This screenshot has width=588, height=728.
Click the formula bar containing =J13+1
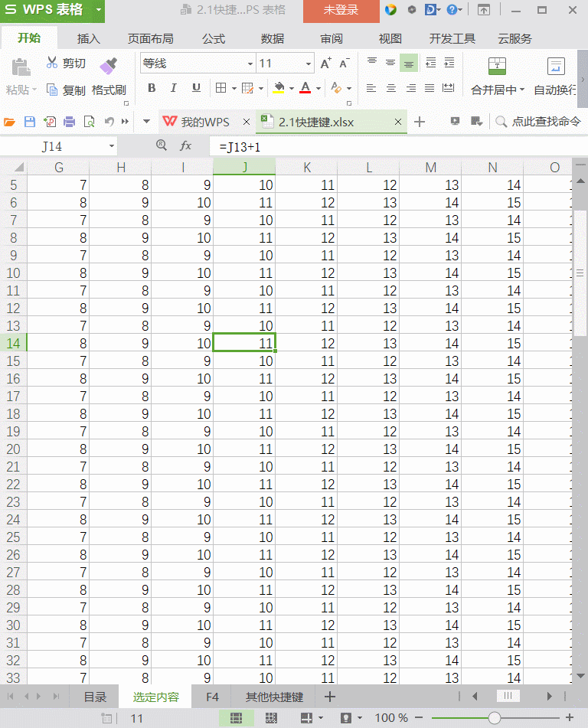pyautogui.click(x=383, y=145)
